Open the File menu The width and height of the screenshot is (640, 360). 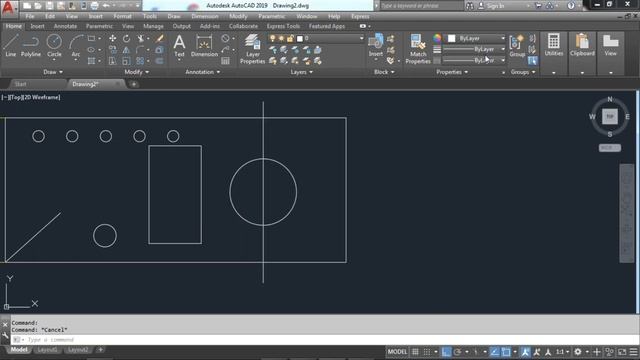30,16
